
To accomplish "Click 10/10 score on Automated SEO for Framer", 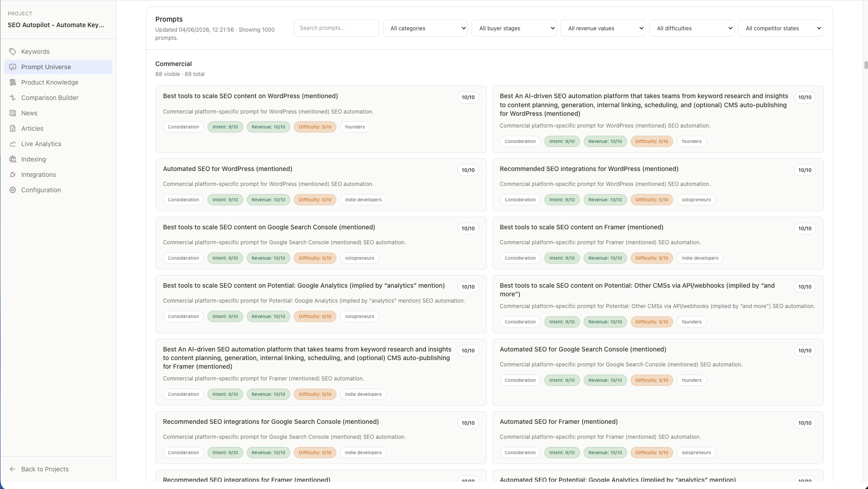I will pyautogui.click(x=805, y=423).
